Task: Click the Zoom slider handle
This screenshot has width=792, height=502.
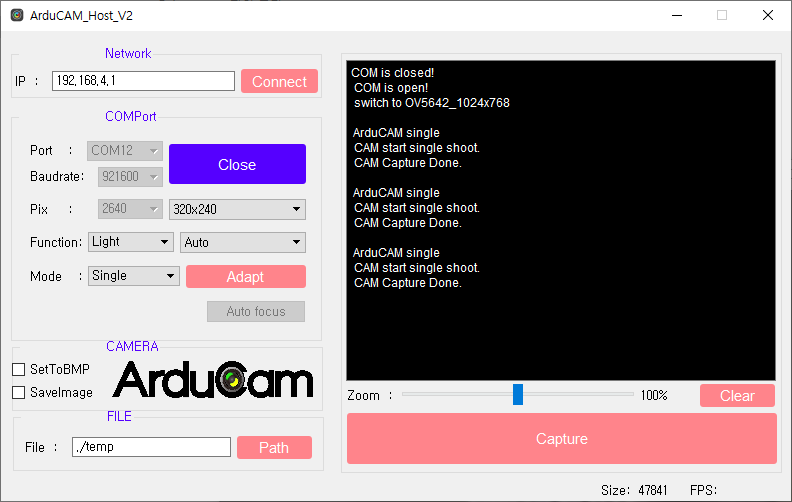Action: pos(518,394)
